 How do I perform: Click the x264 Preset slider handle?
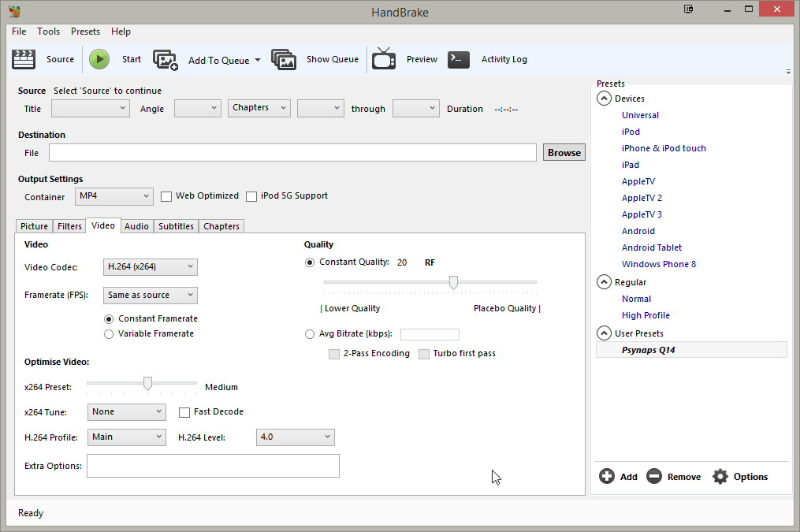coord(147,383)
